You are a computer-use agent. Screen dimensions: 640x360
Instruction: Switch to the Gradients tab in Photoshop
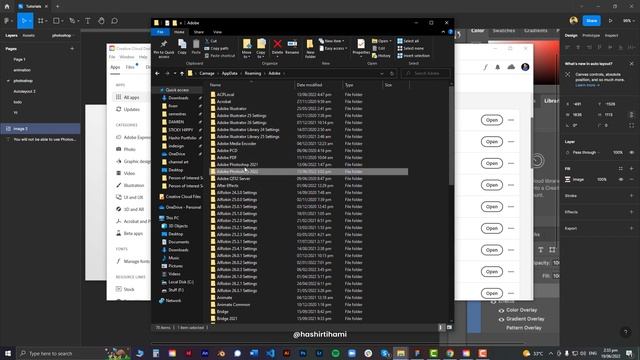pyautogui.click(x=536, y=31)
